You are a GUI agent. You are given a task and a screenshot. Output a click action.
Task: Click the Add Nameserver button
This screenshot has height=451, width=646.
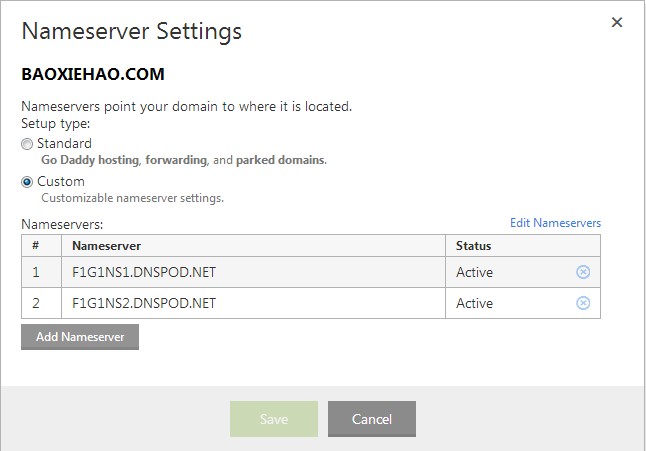click(80, 337)
